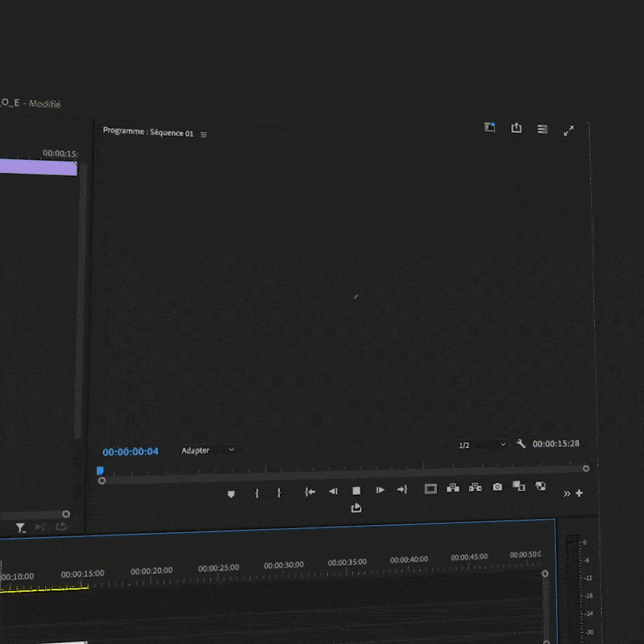
Task: Click the Extract button
Action: coord(475,488)
